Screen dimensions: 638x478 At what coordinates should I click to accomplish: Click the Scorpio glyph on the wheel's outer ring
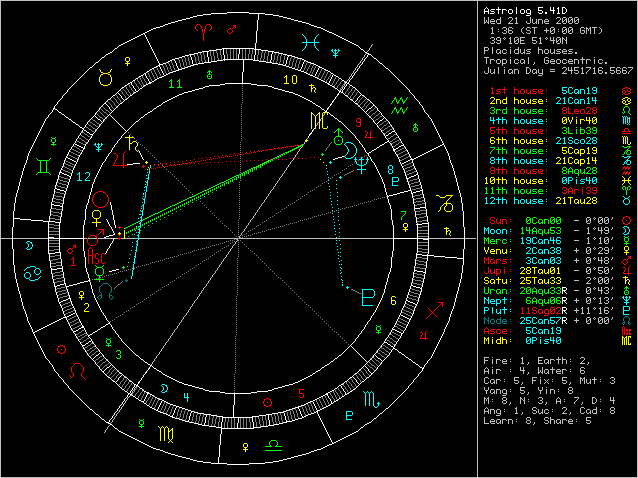348,414
